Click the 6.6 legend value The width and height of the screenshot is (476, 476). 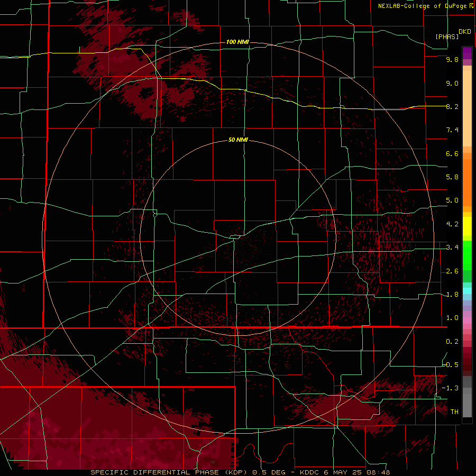(x=452, y=153)
